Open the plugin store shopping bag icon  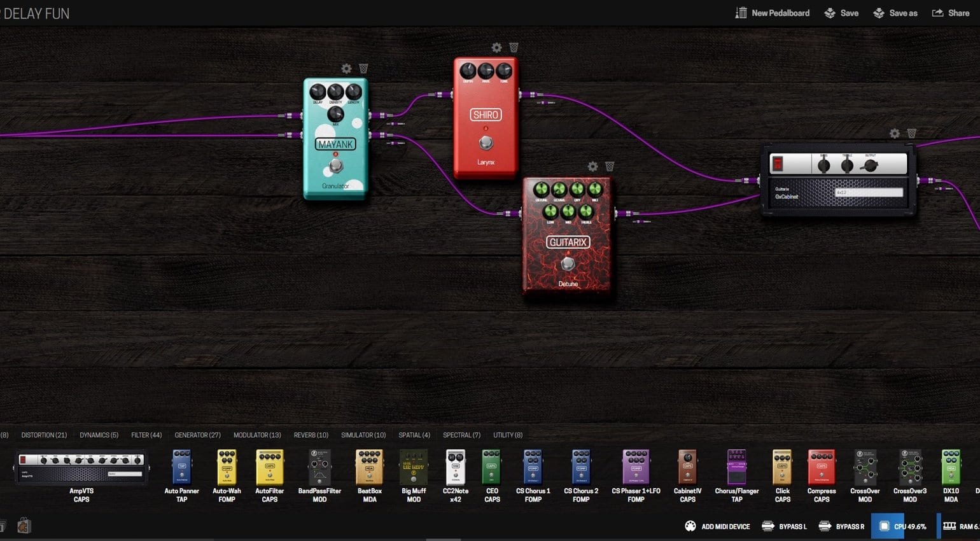pyautogui.click(x=24, y=526)
